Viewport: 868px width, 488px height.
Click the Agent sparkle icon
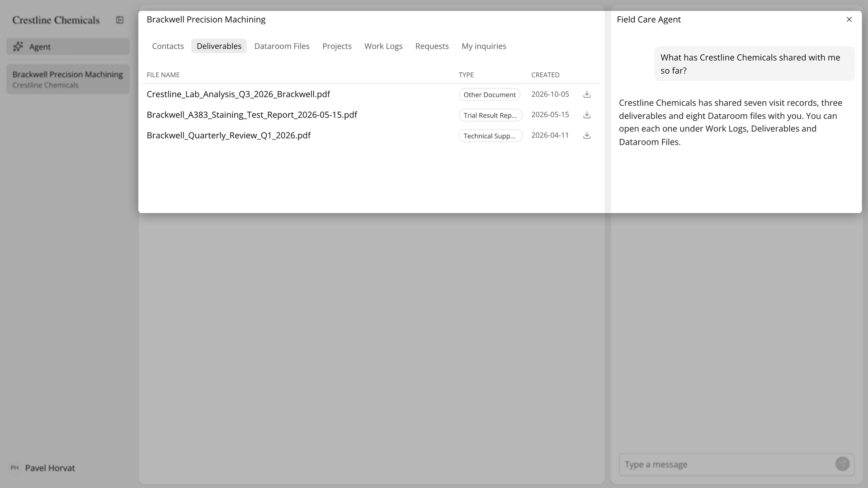(x=18, y=47)
